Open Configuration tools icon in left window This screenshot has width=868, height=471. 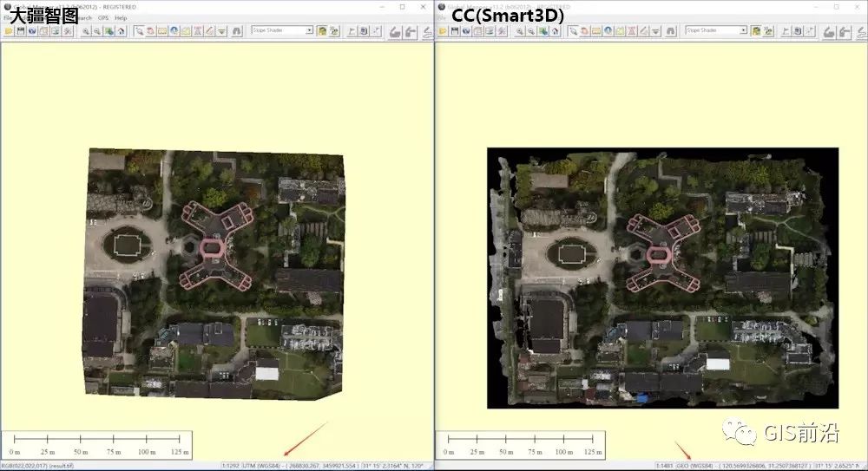68,31
